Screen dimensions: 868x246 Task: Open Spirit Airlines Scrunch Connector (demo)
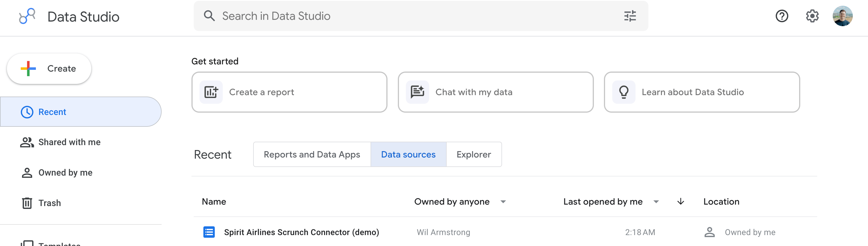302,232
